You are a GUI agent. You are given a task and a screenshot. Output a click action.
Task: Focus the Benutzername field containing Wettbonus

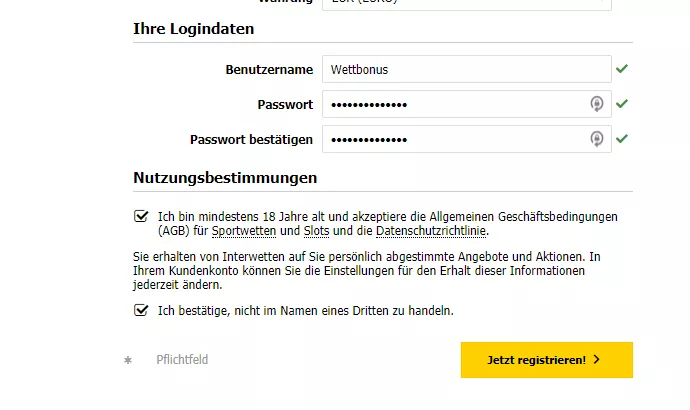coord(466,70)
